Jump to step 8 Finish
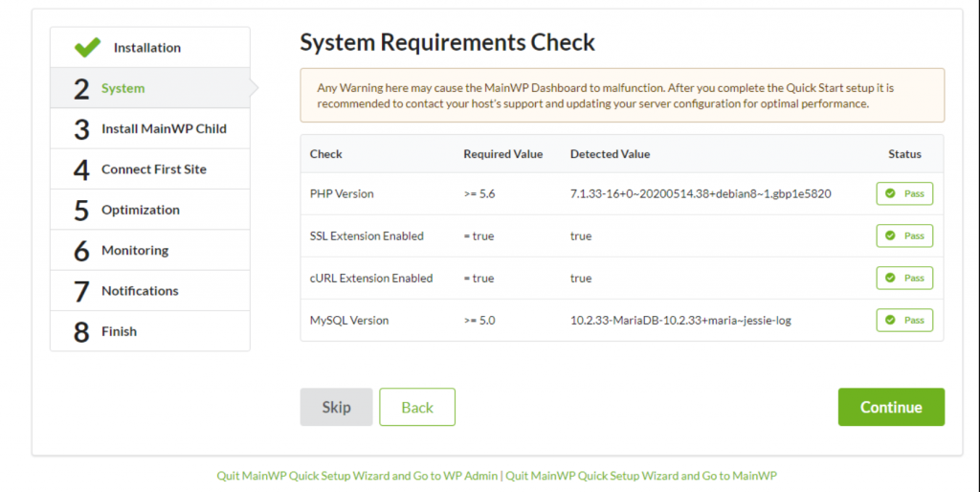Viewport: 980px width, 492px height. [150, 331]
